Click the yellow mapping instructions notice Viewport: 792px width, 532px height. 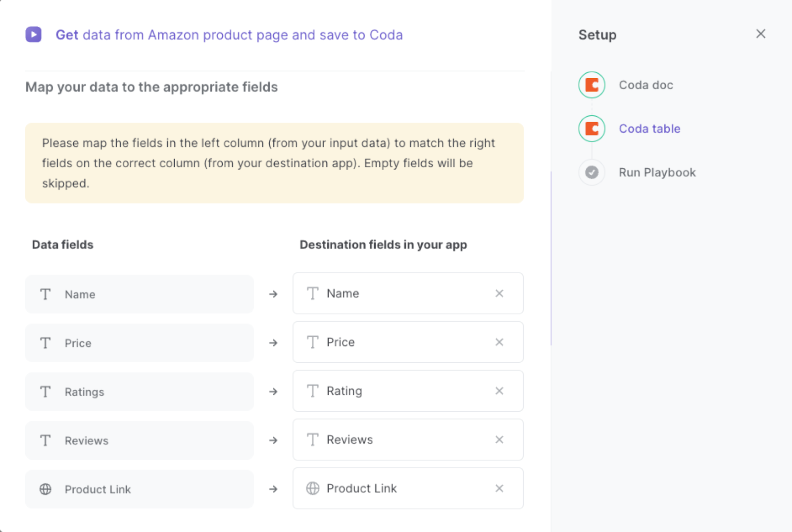pos(274,163)
